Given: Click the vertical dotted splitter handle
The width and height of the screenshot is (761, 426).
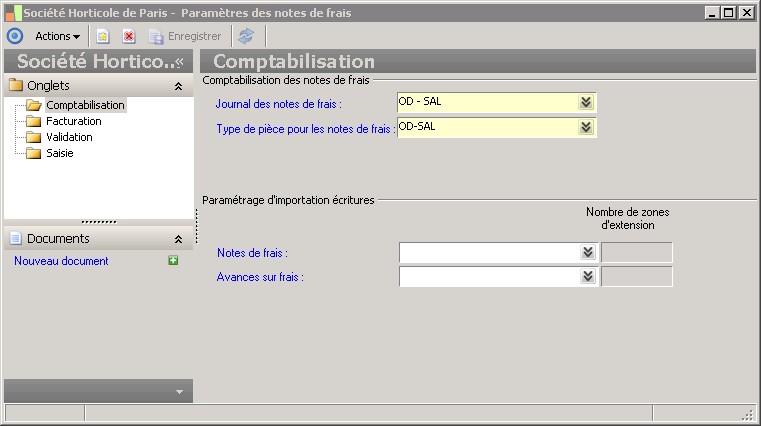Looking at the screenshot, I should [x=197, y=226].
